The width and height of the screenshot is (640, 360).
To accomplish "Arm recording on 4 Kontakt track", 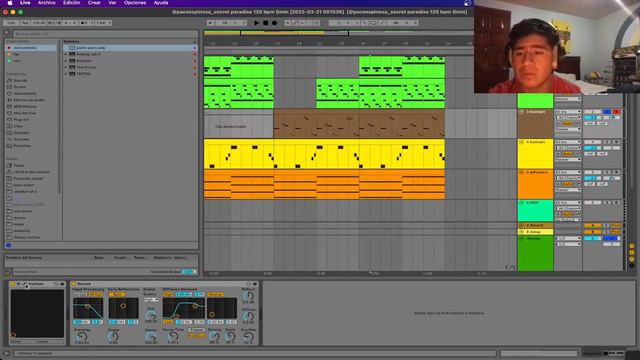I will [x=616, y=142].
